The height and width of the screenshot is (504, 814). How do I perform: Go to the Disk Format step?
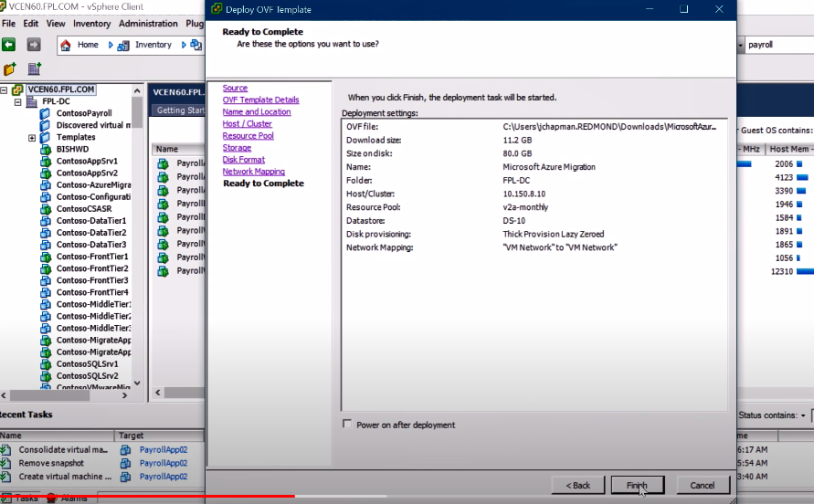point(244,160)
